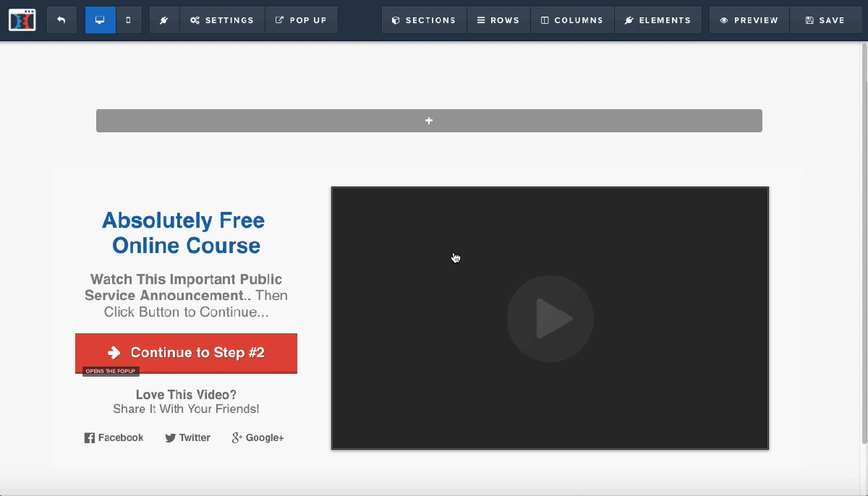Share the video on Twitter
The height and width of the screenshot is (496, 868).
coord(187,437)
